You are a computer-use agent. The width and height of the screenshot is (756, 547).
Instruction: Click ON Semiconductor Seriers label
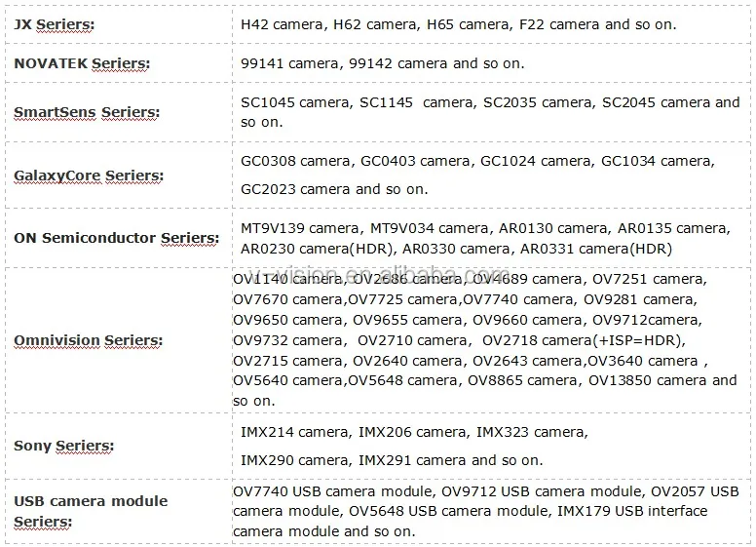pos(116,238)
